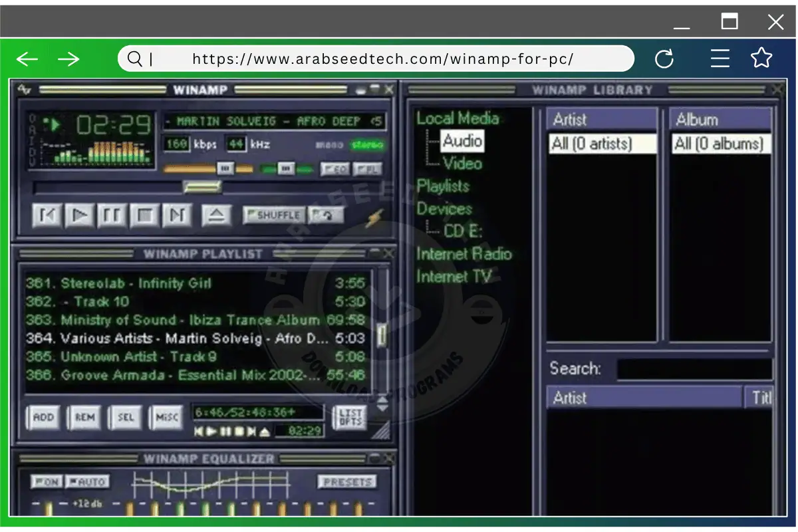Open the playlist Misc options menu

166,418
